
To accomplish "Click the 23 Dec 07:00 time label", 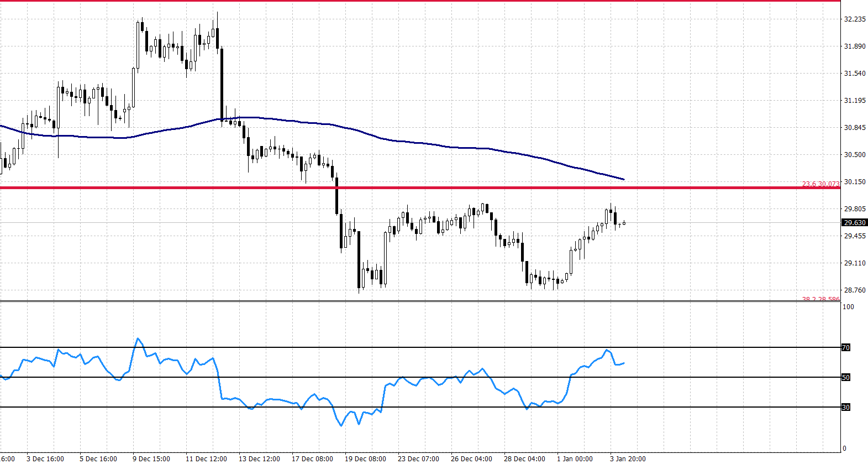I will pyautogui.click(x=418, y=458).
